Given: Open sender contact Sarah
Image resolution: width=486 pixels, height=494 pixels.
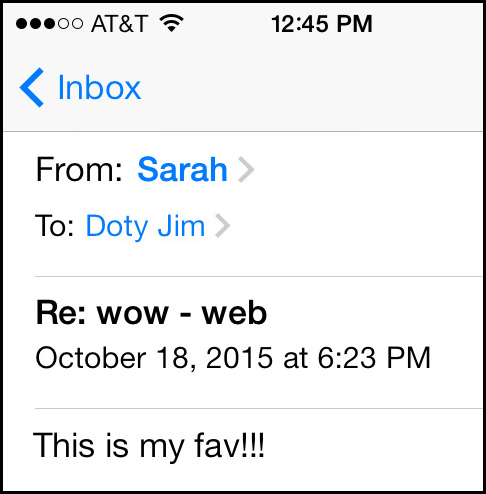Looking at the screenshot, I should pyautogui.click(x=182, y=169).
